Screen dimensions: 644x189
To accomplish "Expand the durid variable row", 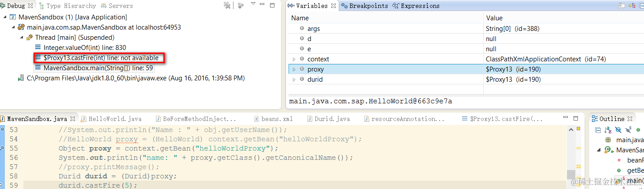I will [x=294, y=79].
